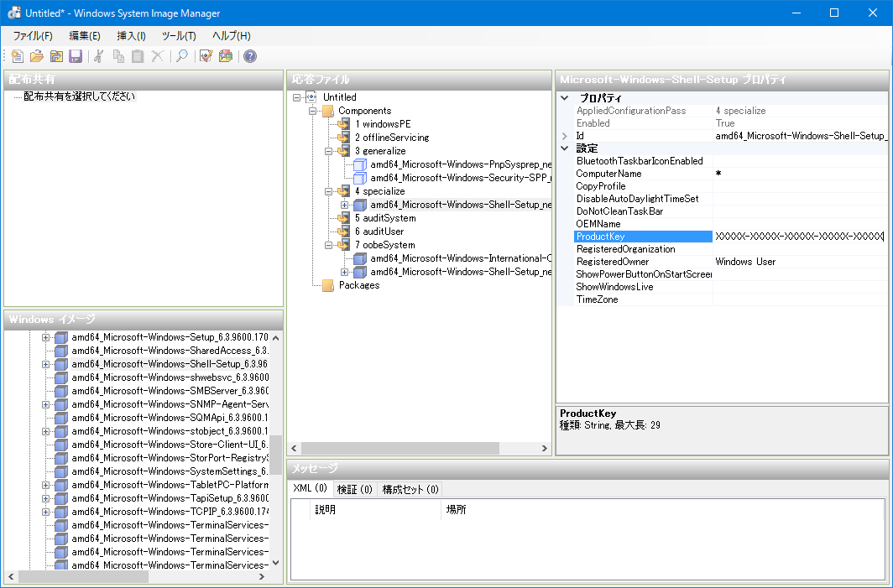Click the SMBServer component icon in Windows image
Viewport: 893px width, 588px height.
pyautogui.click(x=61, y=391)
